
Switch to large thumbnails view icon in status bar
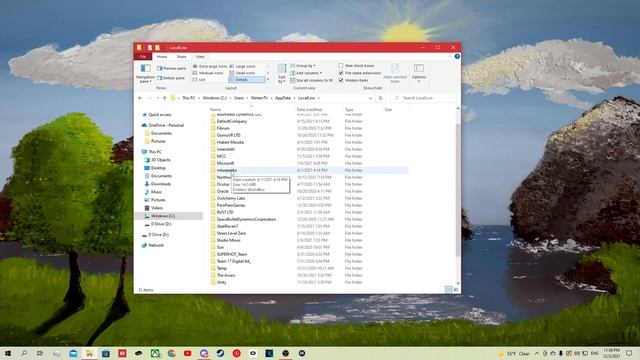456,289
